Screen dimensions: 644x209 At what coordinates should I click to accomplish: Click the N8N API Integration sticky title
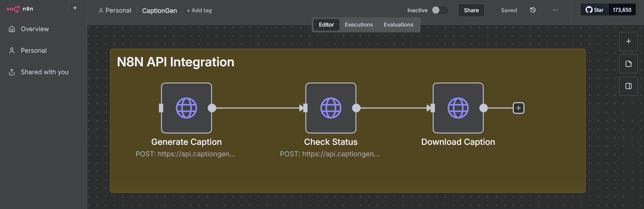tap(176, 62)
